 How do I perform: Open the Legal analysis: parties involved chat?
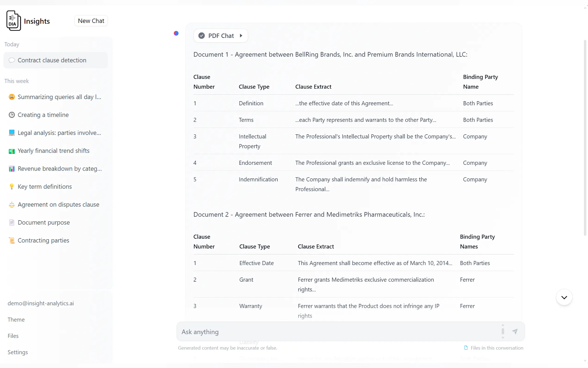pos(56,133)
